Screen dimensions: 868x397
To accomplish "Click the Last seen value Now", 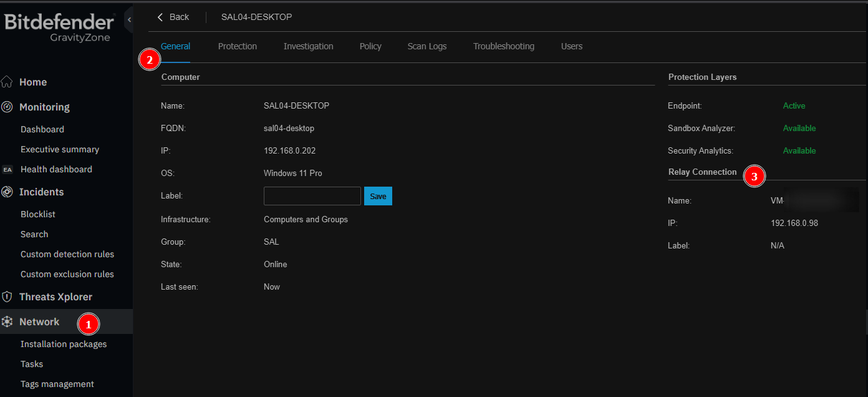I will (272, 287).
